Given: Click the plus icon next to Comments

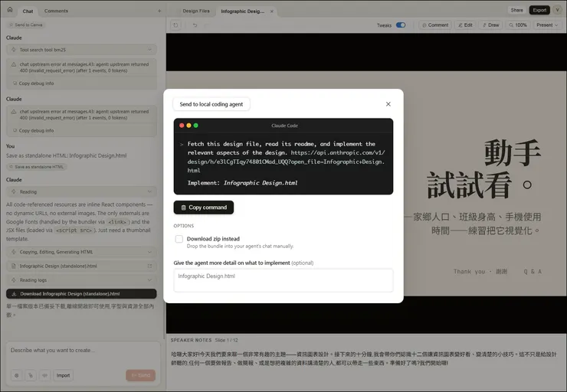Looking at the screenshot, I should pos(159,11).
